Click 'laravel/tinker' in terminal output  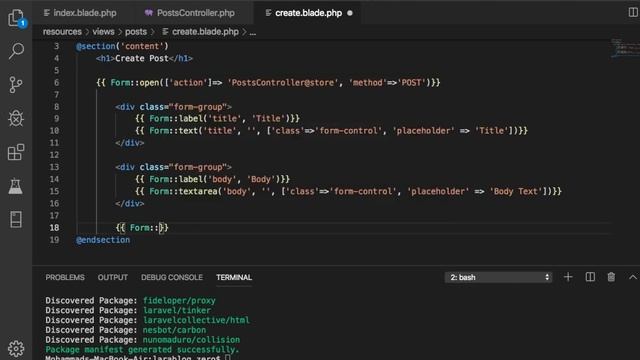[177, 310]
